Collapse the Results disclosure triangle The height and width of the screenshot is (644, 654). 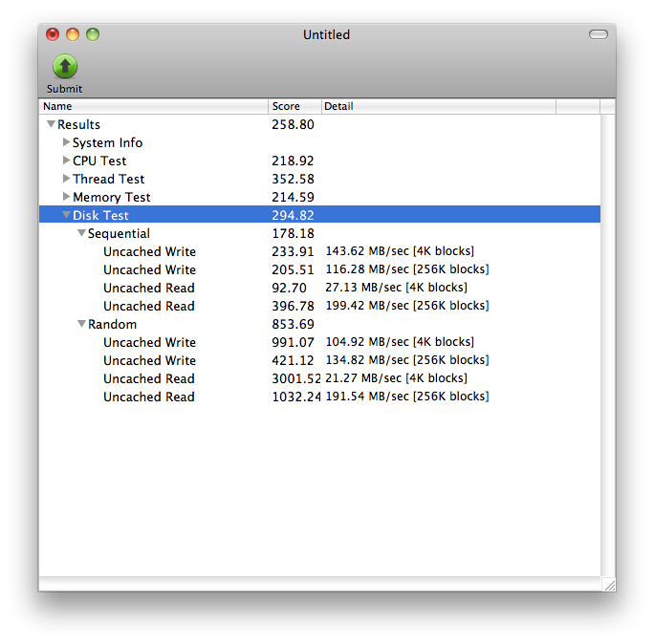point(51,124)
